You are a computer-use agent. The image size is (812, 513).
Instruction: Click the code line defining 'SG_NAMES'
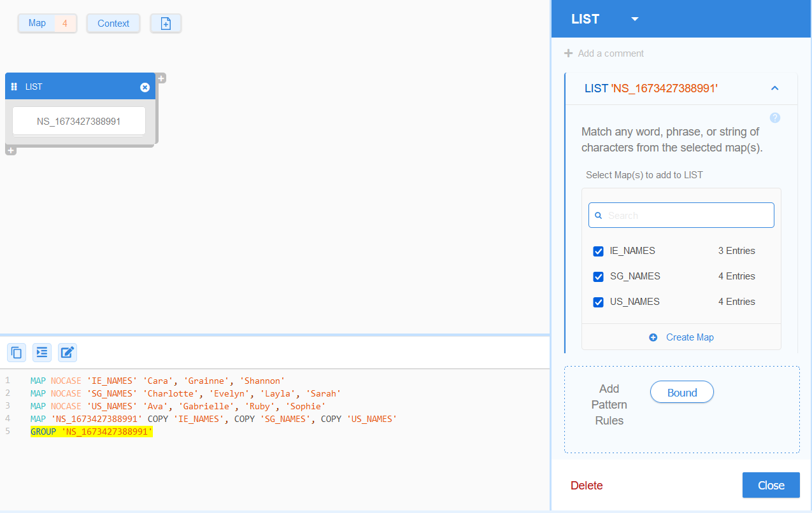point(185,393)
